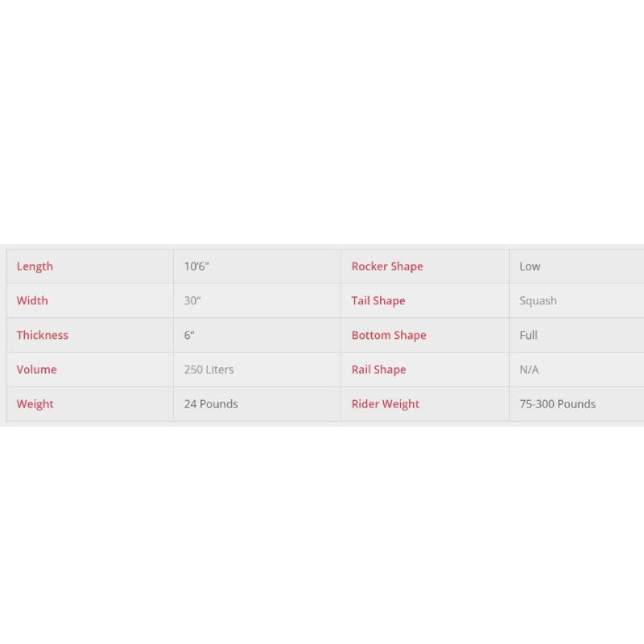This screenshot has width=644, height=644.
Task: Click the Rider Weight label
Action: (386, 404)
